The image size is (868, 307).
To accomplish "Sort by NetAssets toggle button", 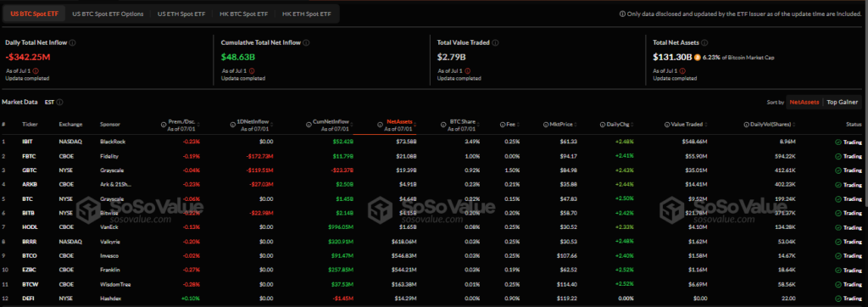I will click(x=804, y=102).
